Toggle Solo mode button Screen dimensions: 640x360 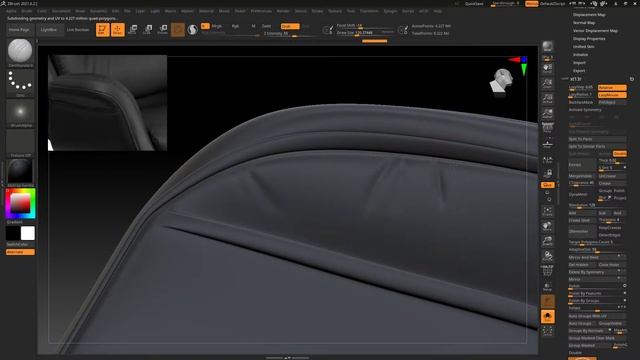547,316
